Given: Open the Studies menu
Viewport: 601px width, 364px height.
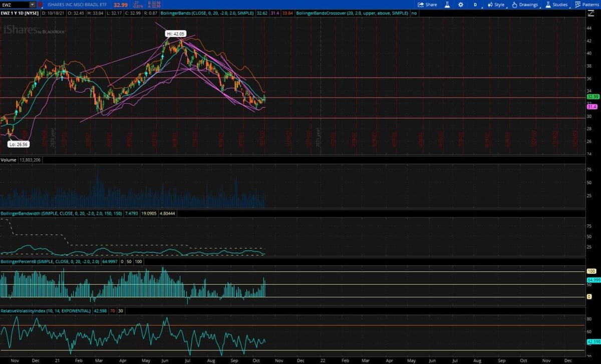Looking at the screenshot, I should [x=556, y=5].
